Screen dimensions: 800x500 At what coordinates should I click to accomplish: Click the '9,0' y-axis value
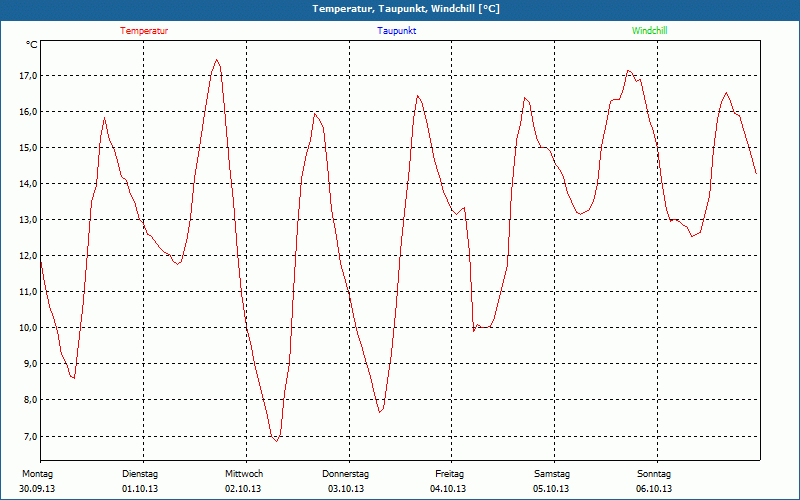pos(31,364)
